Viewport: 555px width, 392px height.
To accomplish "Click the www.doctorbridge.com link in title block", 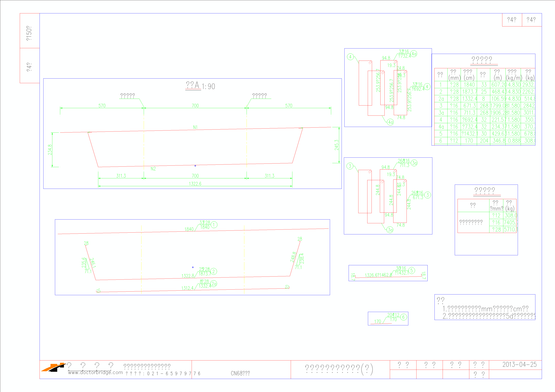I will pos(95,372).
